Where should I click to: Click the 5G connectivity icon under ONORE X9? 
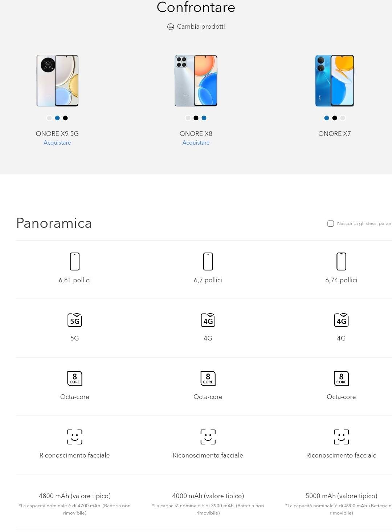tap(75, 320)
